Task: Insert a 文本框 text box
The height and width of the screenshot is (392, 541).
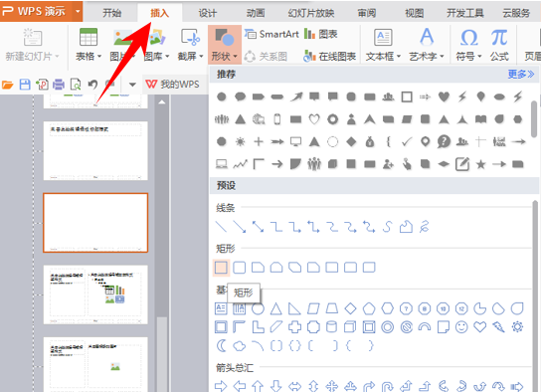Action: point(383,44)
